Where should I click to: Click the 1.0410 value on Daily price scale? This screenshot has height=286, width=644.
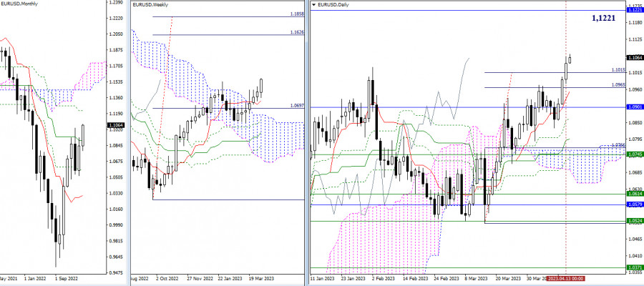click(635, 255)
